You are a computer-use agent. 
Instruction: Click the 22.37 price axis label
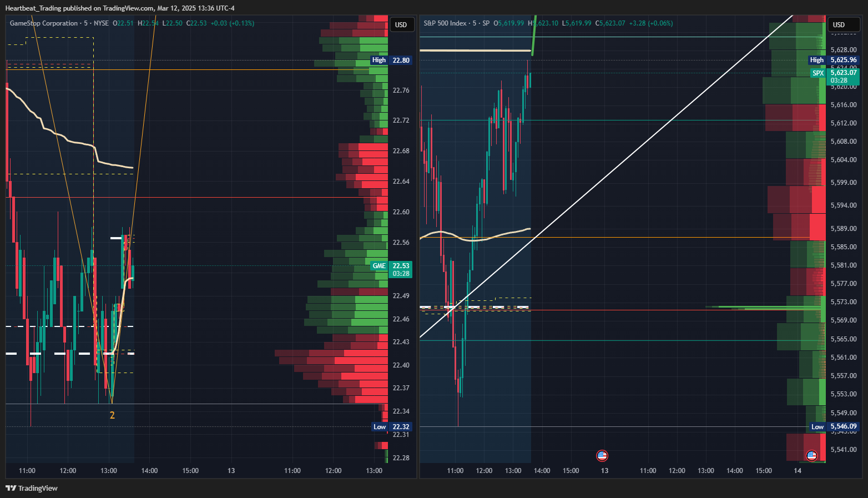[401, 388]
